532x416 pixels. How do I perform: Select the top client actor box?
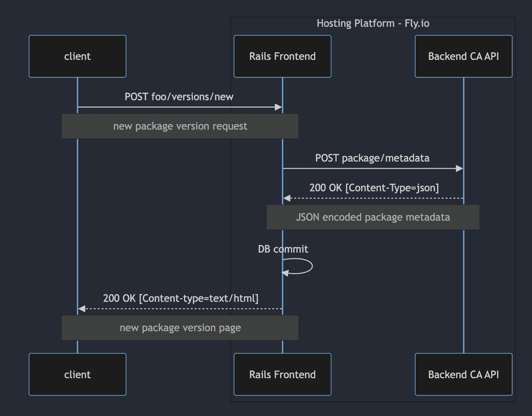tap(77, 56)
